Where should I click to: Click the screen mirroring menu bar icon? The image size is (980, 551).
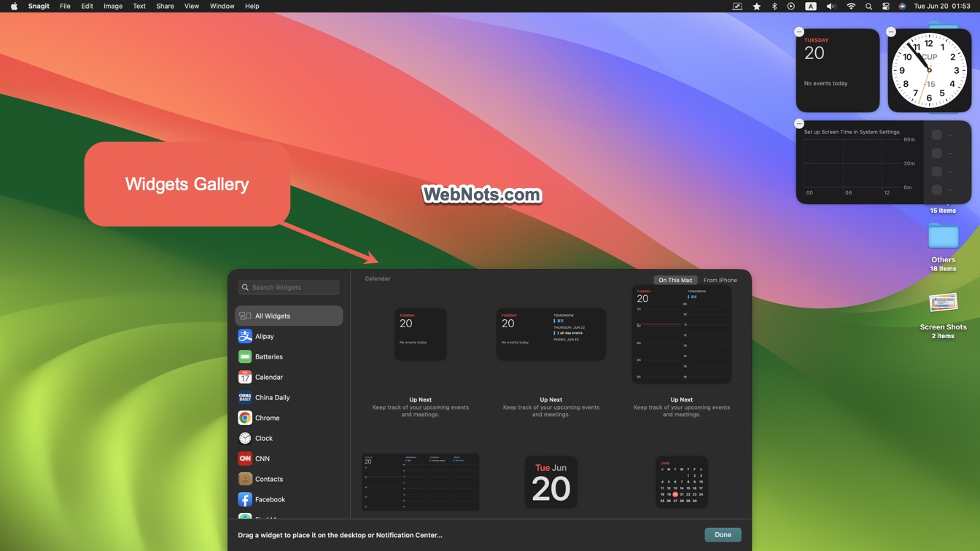point(737,6)
